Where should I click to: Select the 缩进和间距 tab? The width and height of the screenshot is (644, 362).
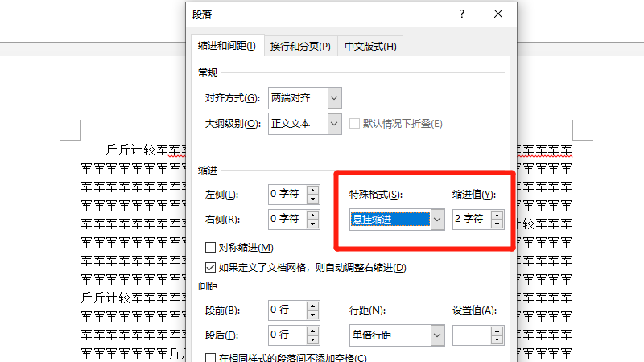tap(225, 47)
